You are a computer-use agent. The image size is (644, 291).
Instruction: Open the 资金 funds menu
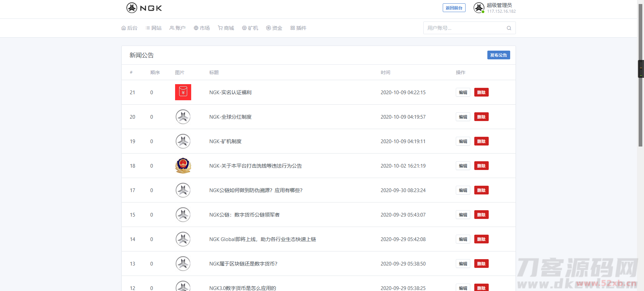(x=274, y=28)
